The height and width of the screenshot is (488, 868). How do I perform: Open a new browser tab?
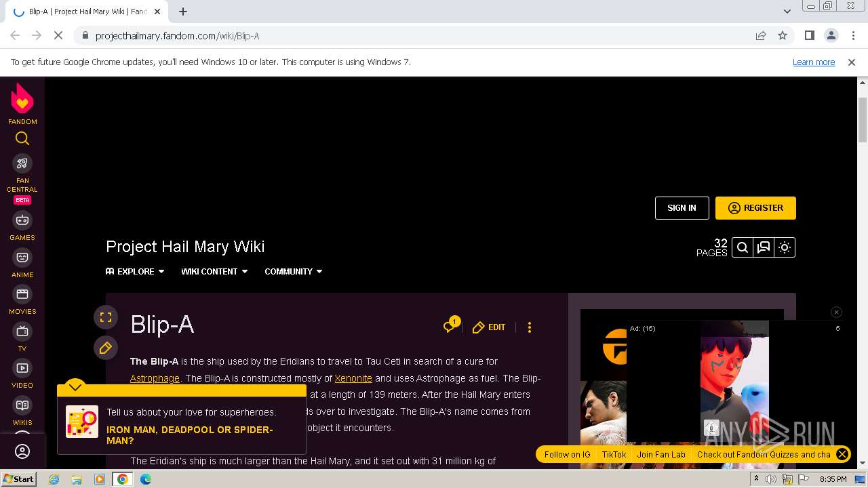[183, 12]
